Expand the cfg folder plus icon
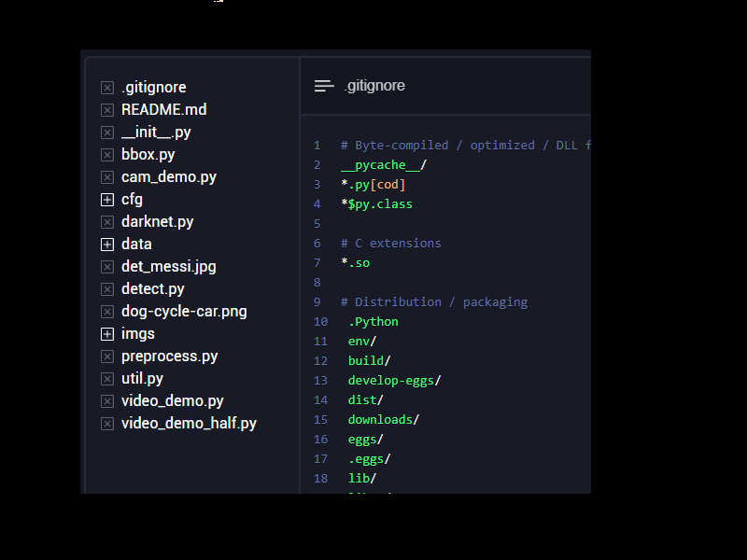747x560 pixels. pyautogui.click(x=107, y=200)
